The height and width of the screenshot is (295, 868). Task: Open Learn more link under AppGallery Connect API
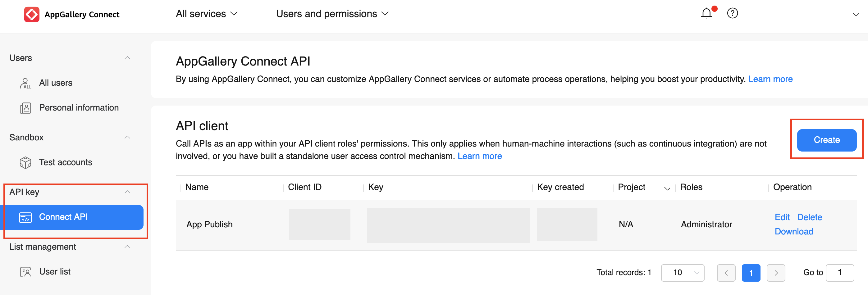(770, 79)
